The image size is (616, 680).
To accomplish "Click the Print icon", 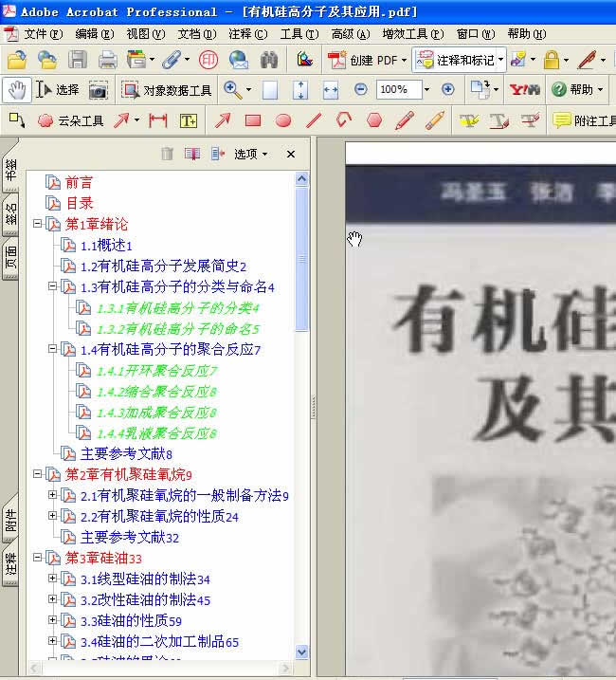I will click(107, 60).
